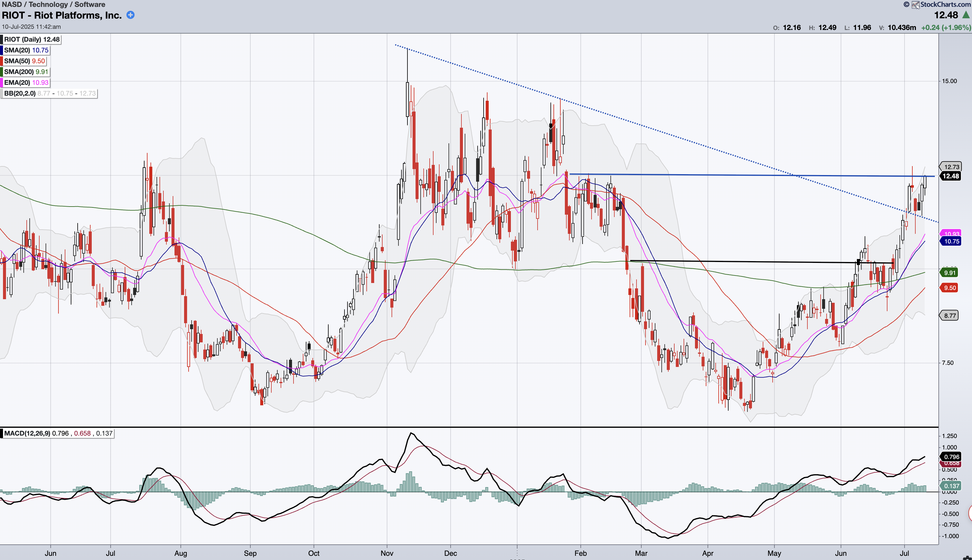Click the Mar label on the time axis
This screenshot has height=560, width=972.
[x=641, y=553]
